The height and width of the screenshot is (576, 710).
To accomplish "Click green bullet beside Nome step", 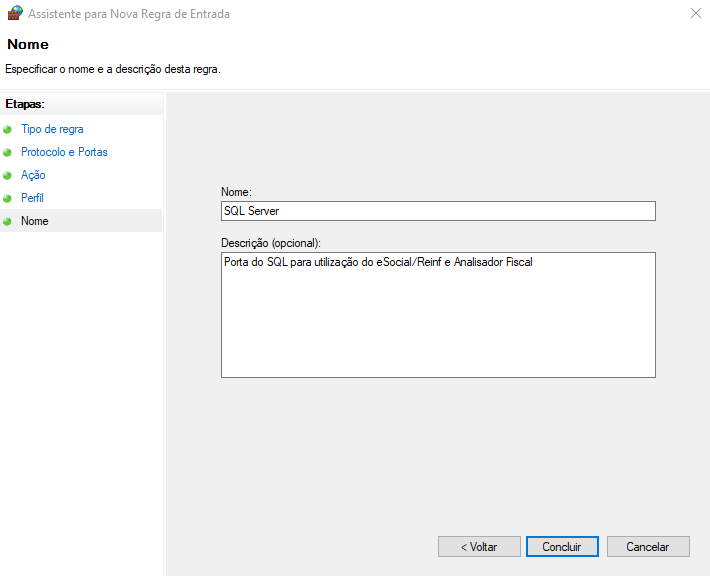I will 8,222.
